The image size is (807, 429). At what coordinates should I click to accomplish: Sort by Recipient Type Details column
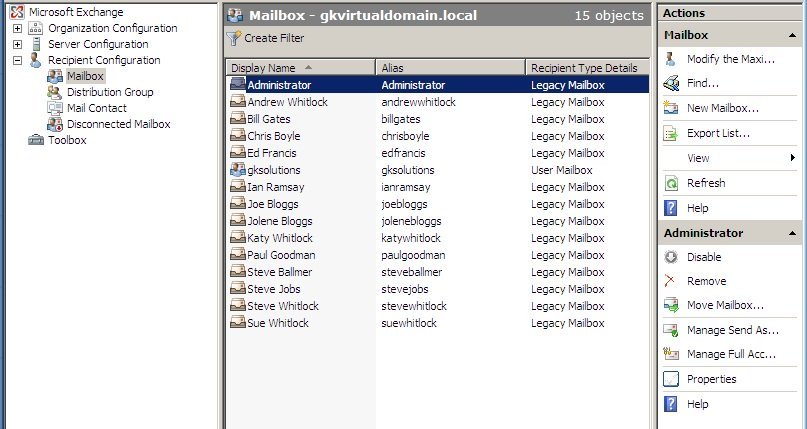click(x=585, y=68)
